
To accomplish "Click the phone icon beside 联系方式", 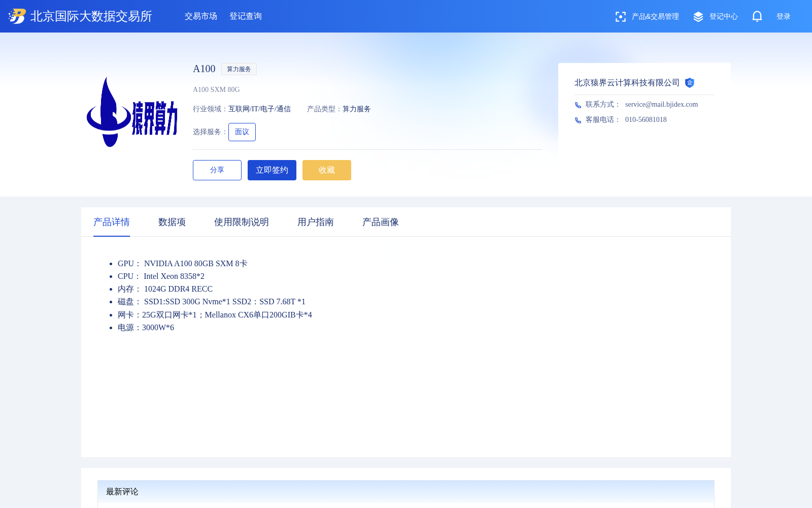I will click(x=578, y=105).
